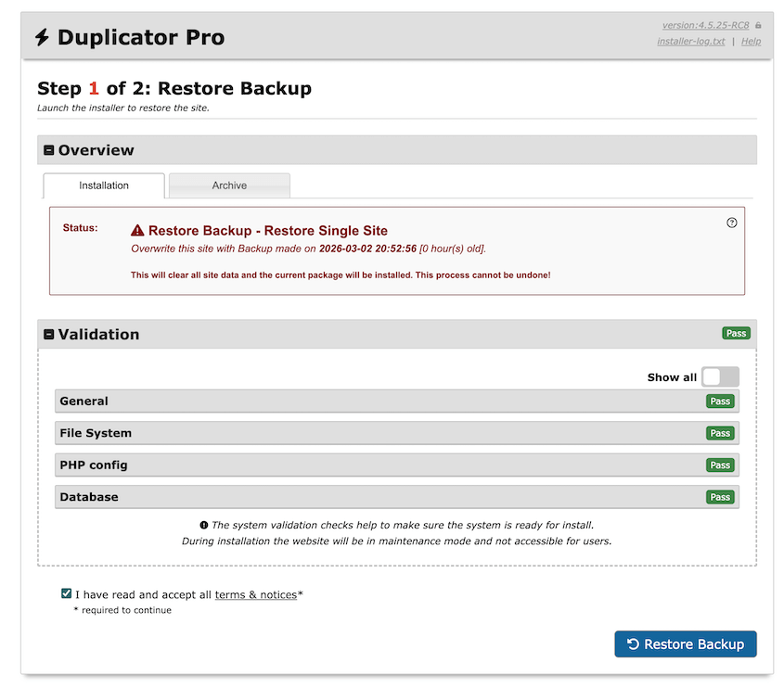Image resolution: width=784 pixels, height=688 pixels.
Task: Open installer-log.txt from the header
Action: (691, 41)
